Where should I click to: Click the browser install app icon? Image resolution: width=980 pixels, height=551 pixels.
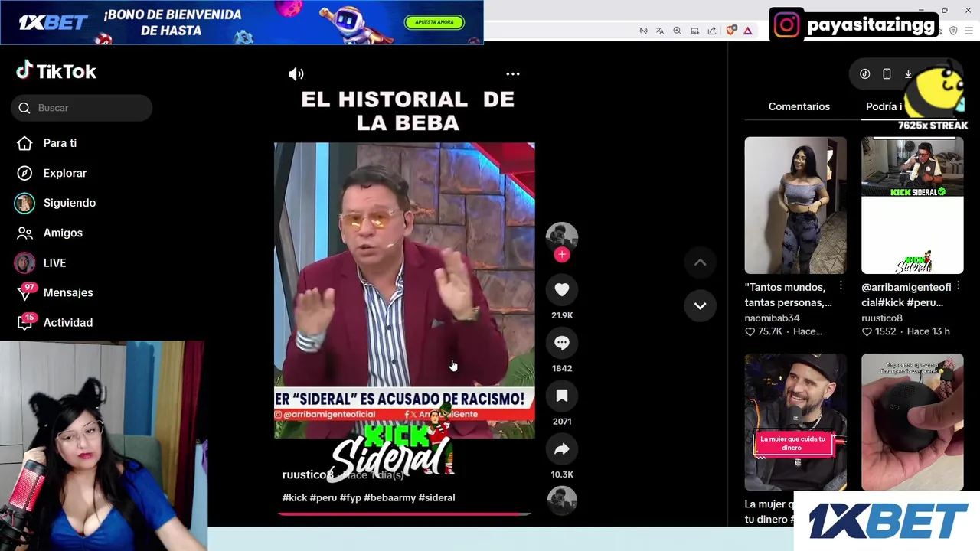tap(694, 31)
